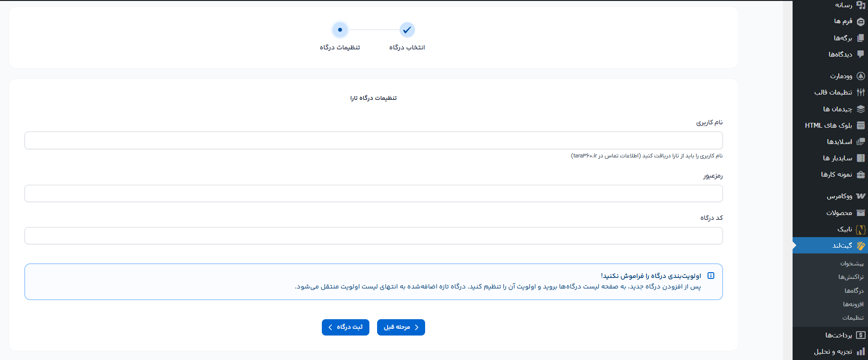Image resolution: width=868 pixels, height=360 pixels.
Task: Click the محصولات products archive icon
Action: 861,213
